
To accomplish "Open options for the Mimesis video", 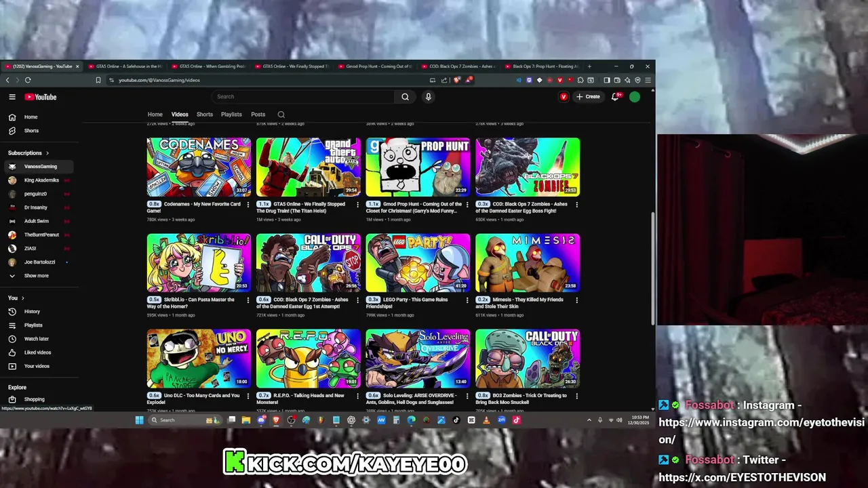I will click(x=576, y=300).
